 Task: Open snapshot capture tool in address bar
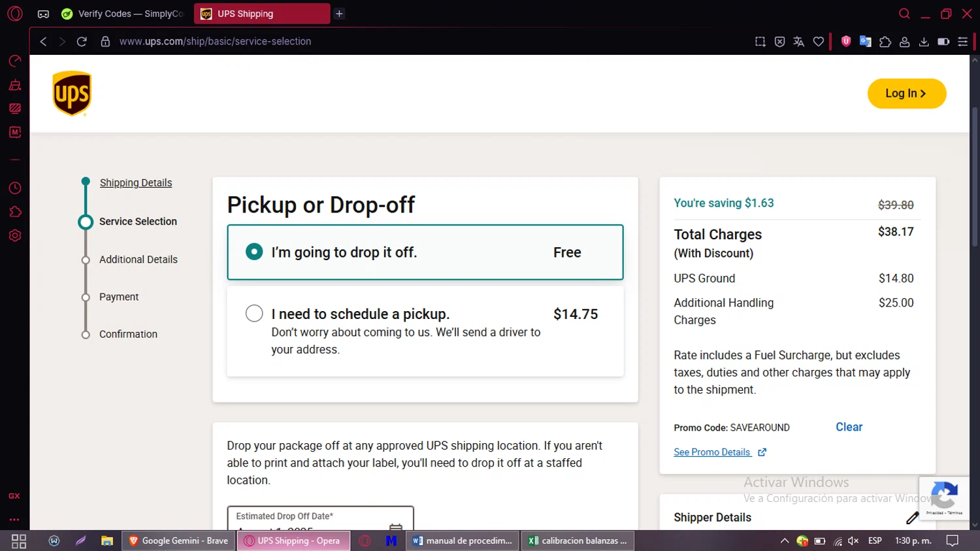[x=760, y=41]
